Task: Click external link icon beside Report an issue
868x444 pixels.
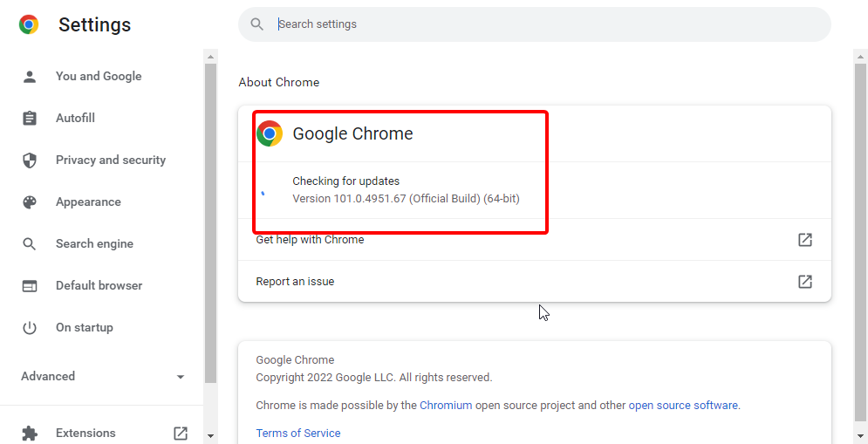Action: (805, 281)
